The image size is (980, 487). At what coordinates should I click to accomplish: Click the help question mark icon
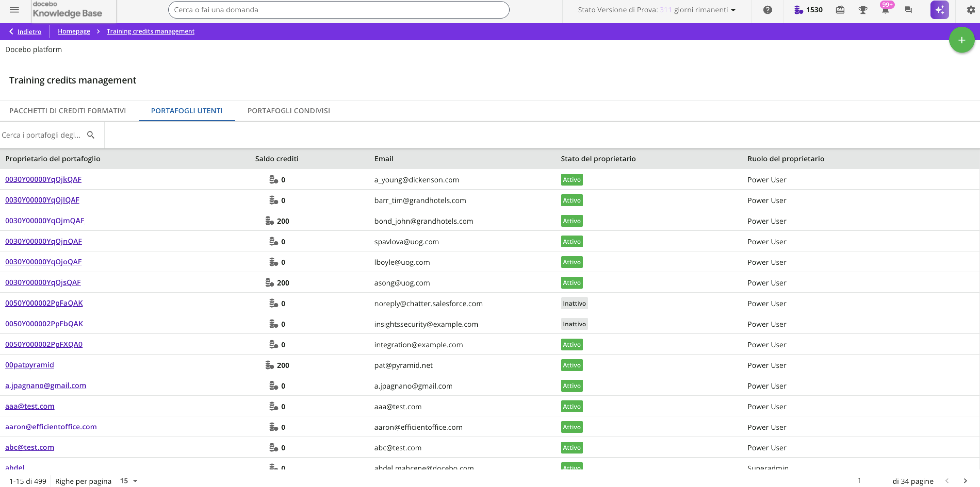click(767, 10)
